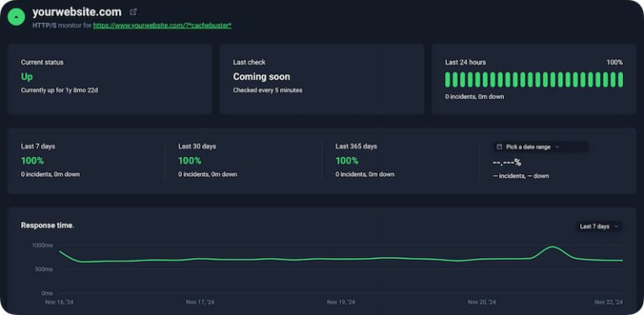Click the response time peak near Nov 20
This screenshot has height=315, width=644.
click(553, 247)
